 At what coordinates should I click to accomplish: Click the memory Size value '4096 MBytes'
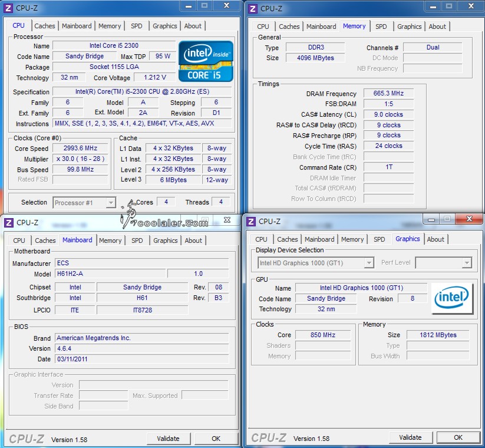click(x=315, y=58)
